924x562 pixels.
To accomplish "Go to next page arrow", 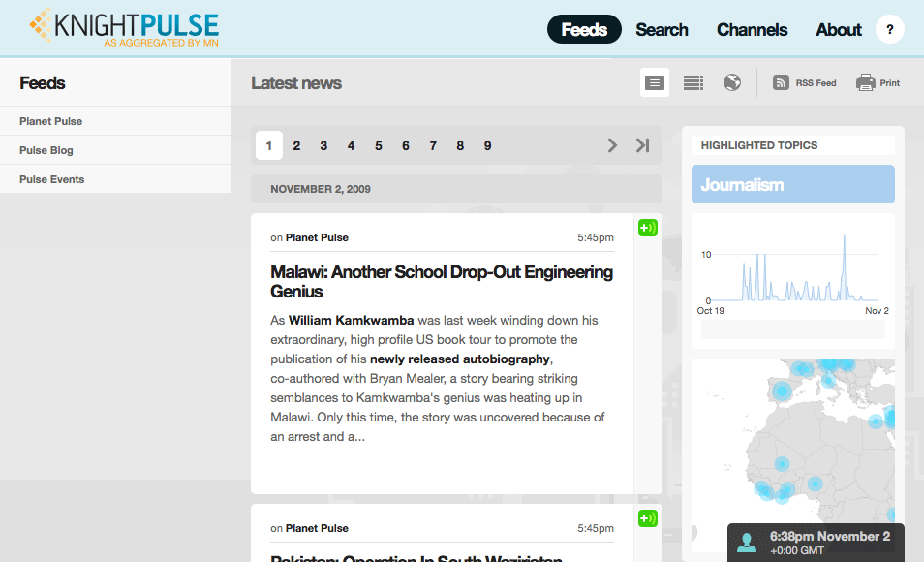I will pyautogui.click(x=612, y=145).
